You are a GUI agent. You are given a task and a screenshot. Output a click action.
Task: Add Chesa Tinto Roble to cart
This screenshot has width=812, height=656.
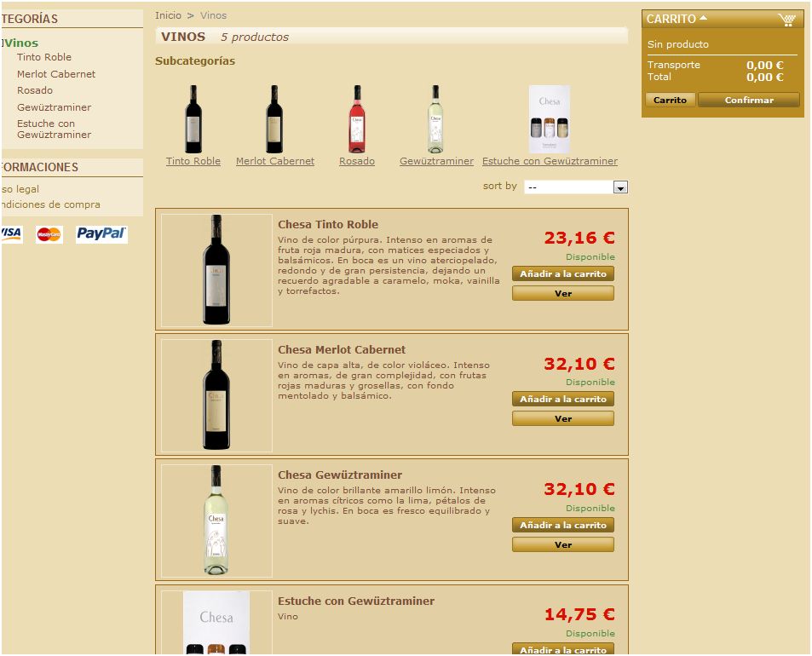pyautogui.click(x=563, y=273)
